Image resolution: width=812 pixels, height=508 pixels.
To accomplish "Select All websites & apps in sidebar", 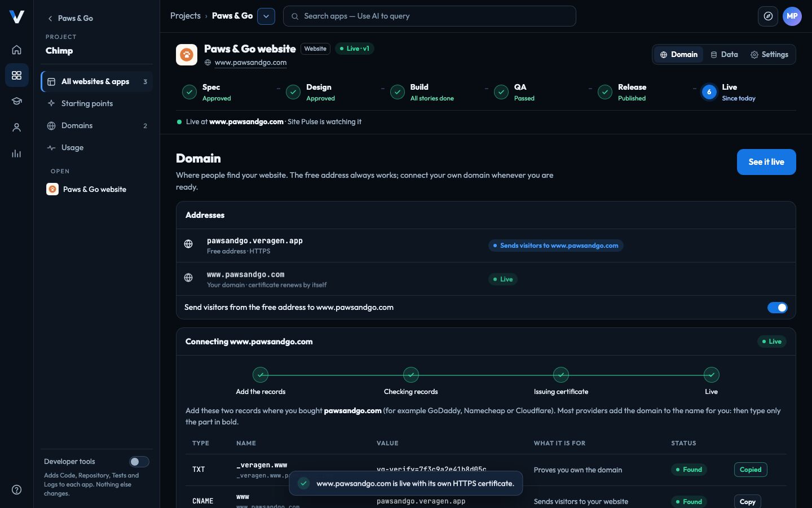I will click(97, 82).
